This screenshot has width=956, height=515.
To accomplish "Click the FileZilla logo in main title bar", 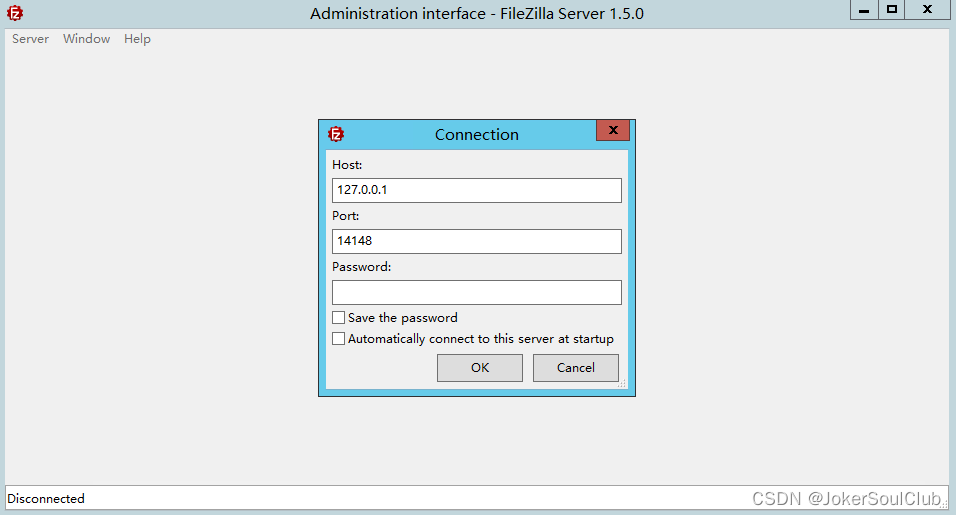I will click(x=15, y=14).
